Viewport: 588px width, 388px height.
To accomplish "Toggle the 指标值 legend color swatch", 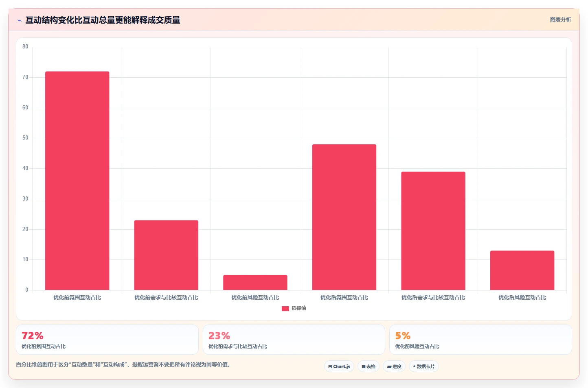I will click(x=285, y=309).
